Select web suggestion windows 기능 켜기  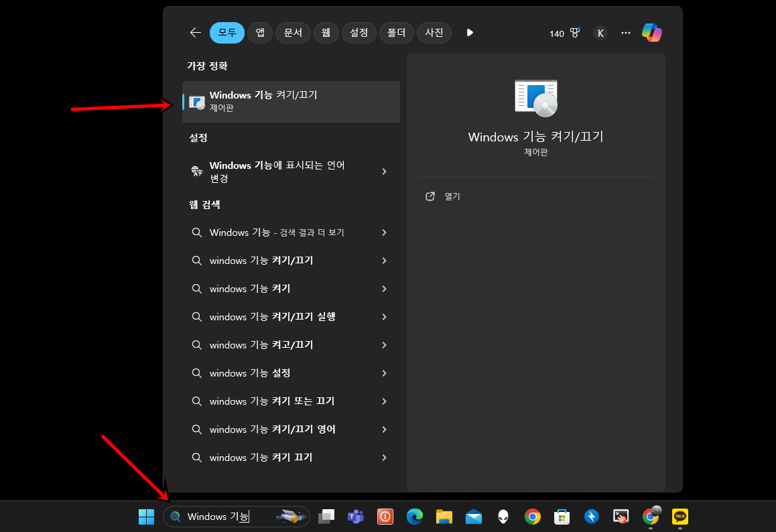click(x=291, y=289)
